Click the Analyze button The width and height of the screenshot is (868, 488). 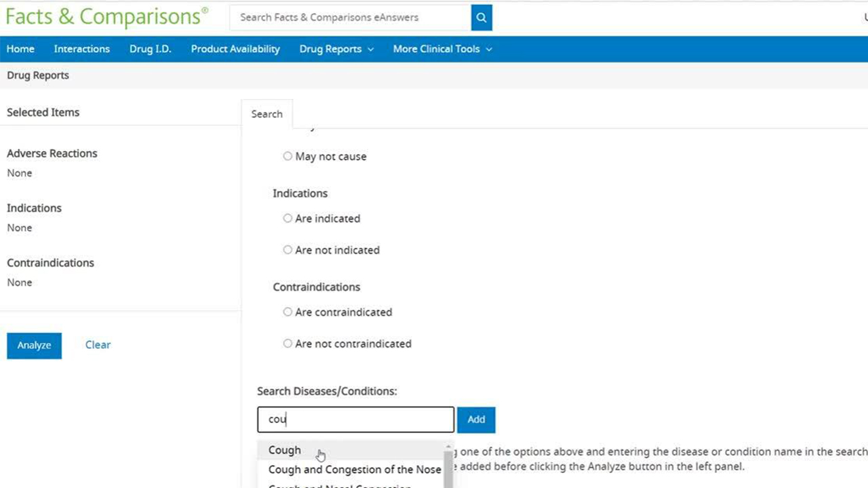click(x=35, y=346)
